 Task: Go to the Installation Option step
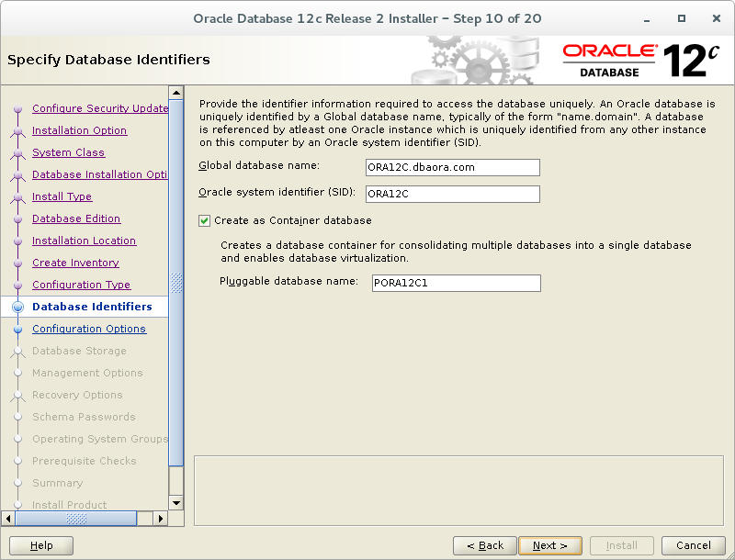point(79,130)
